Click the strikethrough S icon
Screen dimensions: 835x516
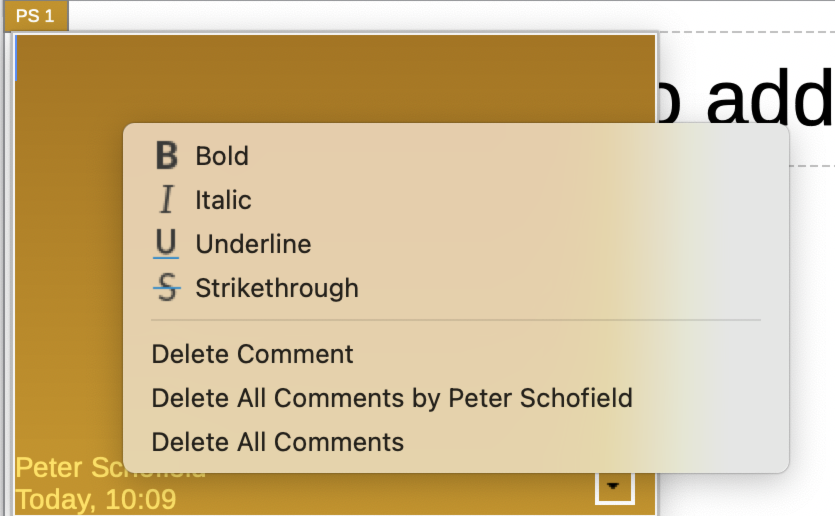pos(167,288)
